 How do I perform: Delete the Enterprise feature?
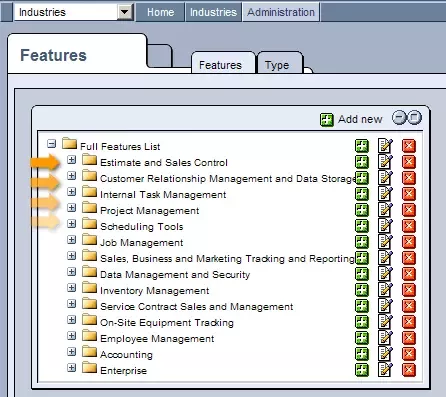click(x=409, y=370)
